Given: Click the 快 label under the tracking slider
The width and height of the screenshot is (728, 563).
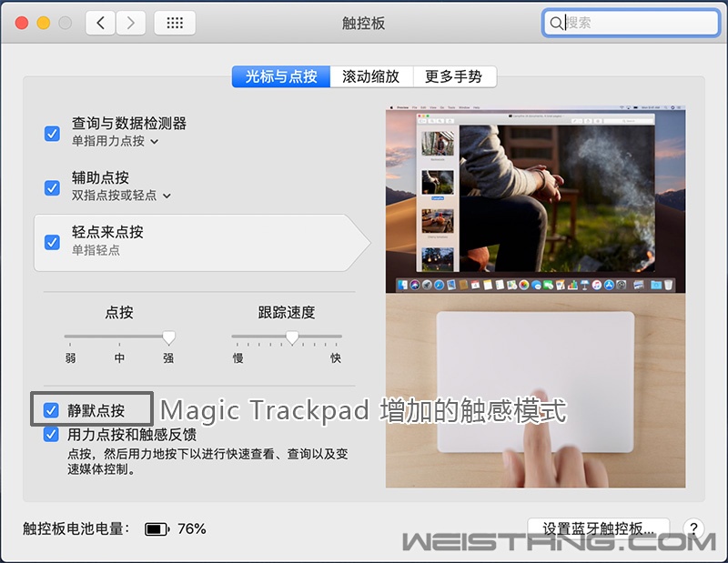Looking at the screenshot, I should pyautogui.click(x=335, y=357).
